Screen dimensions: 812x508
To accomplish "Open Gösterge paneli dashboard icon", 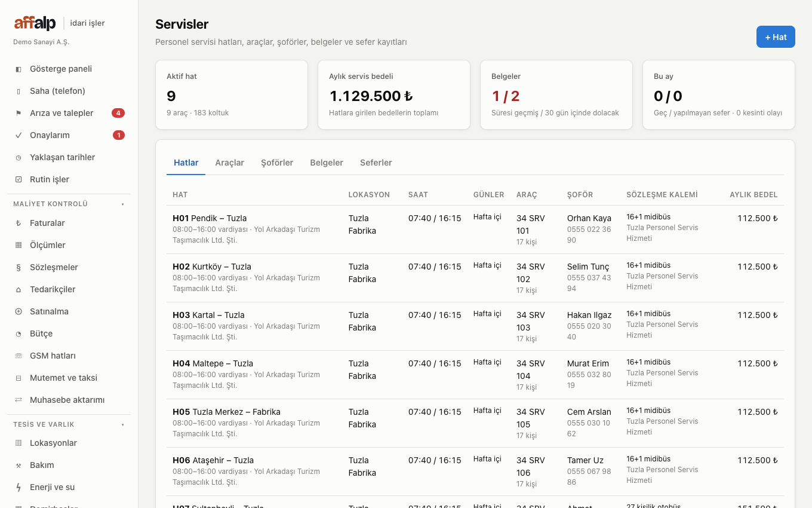I will pos(19,69).
